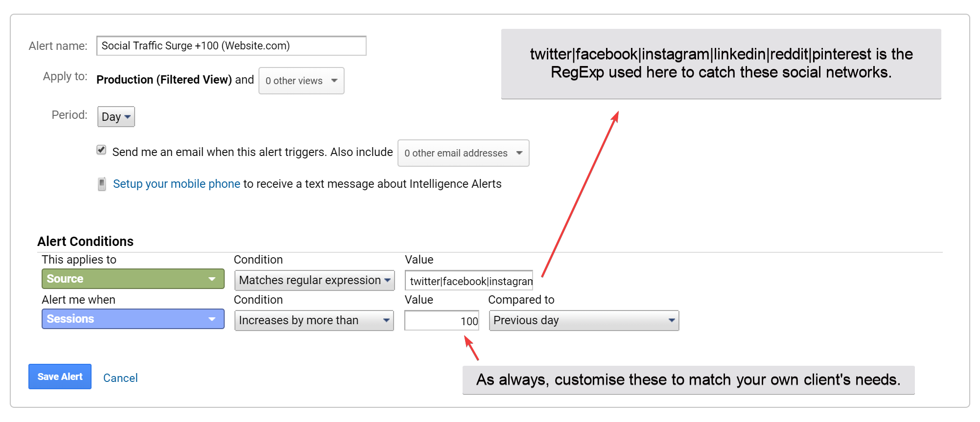Open the 0 other views dropdown
The image size is (980, 422).
coord(302,81)
